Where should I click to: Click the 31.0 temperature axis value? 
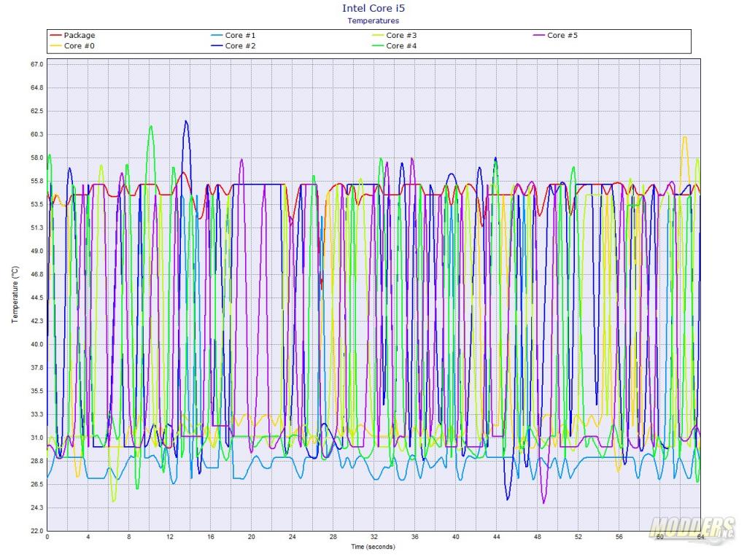[36, 437]
